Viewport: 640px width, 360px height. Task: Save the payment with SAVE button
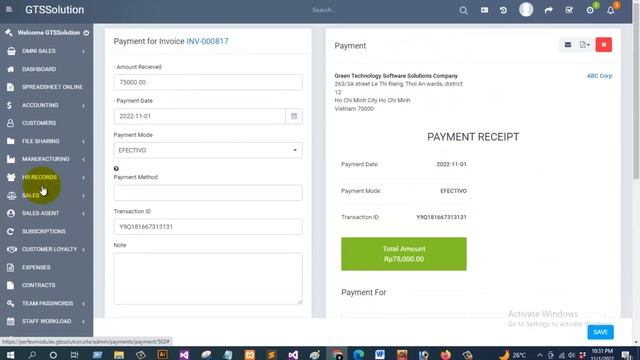(x=600, y=332)
